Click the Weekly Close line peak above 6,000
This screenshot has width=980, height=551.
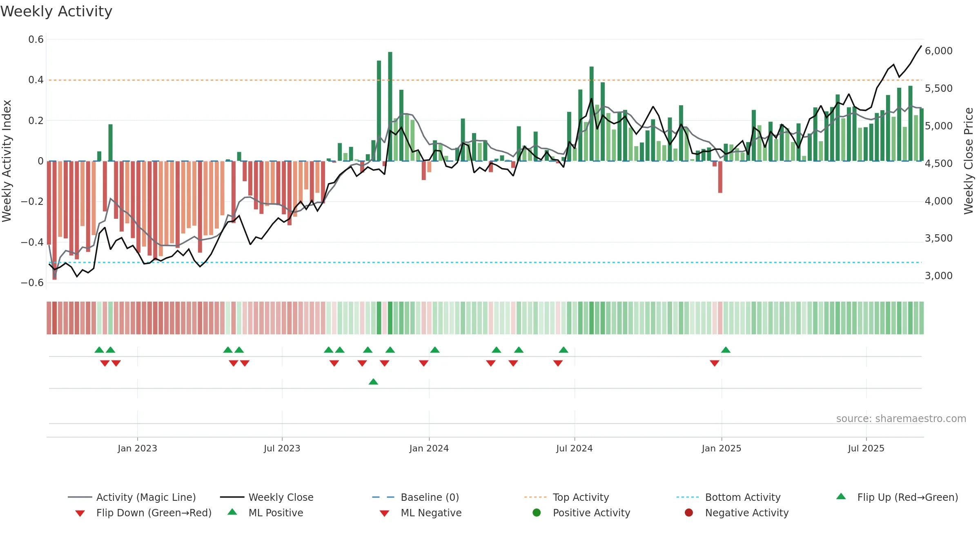coord(921,46)
